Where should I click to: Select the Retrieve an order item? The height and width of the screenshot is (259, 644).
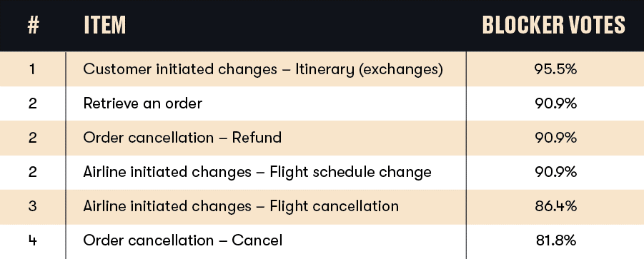pyautogui.click(x=142, y=103)
